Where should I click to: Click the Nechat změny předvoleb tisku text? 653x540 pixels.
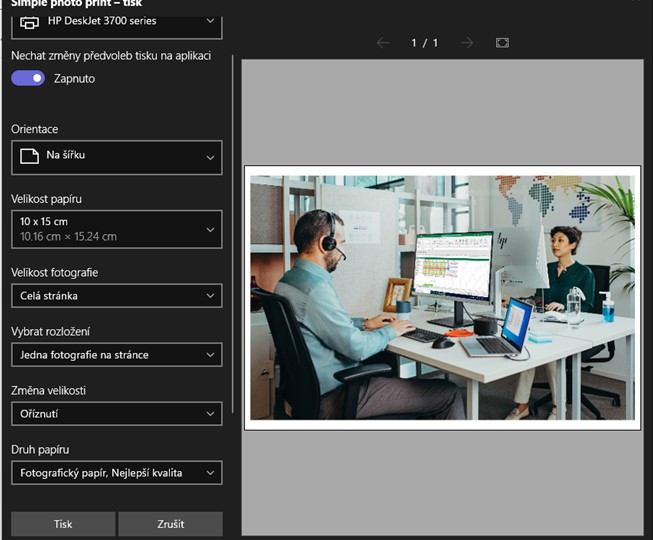tap(111, 56)
